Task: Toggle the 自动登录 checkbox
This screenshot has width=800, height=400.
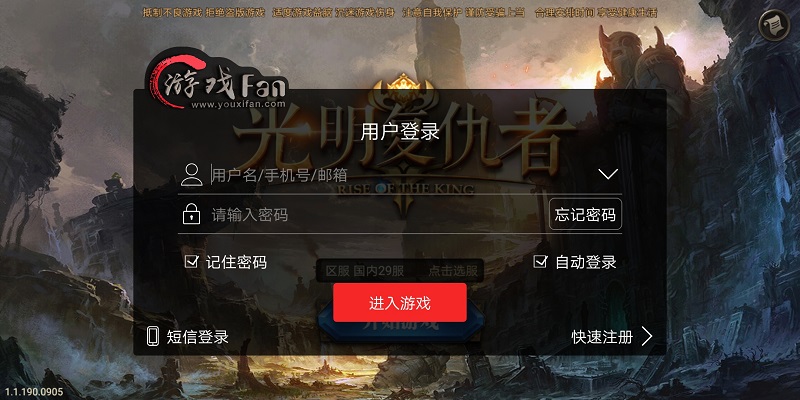Action: 540,262
